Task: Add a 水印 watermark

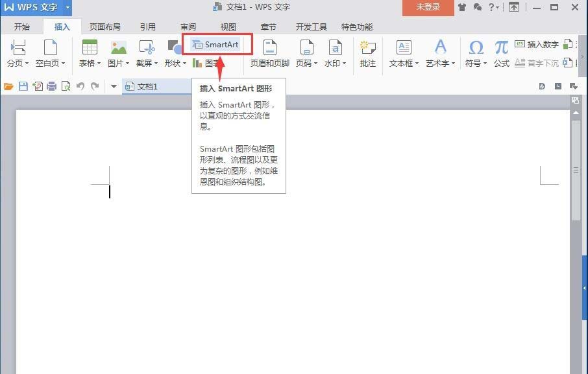Action: (335, 47)
